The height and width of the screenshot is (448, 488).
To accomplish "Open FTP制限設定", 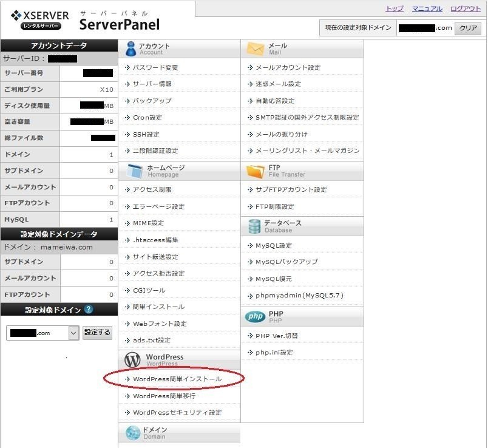I will pos(274,206).
